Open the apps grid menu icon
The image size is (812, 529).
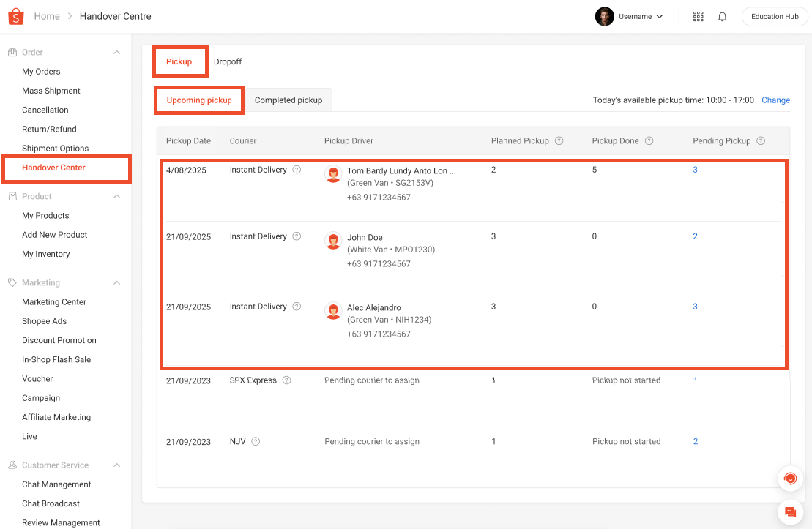[698, 17]
